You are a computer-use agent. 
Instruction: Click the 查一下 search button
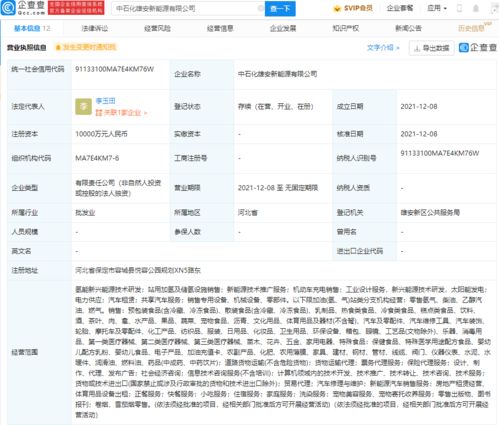coord(280,9)
